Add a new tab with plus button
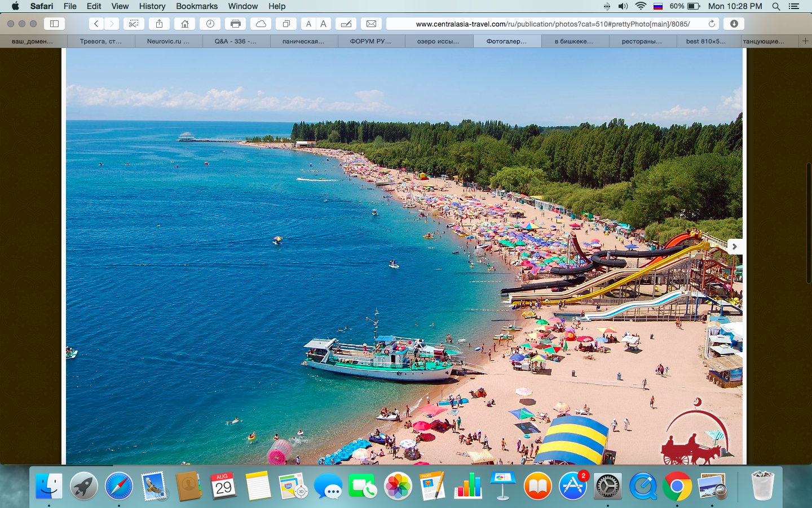812x508 pixels. pyautogui.click(x=805, y=41)
